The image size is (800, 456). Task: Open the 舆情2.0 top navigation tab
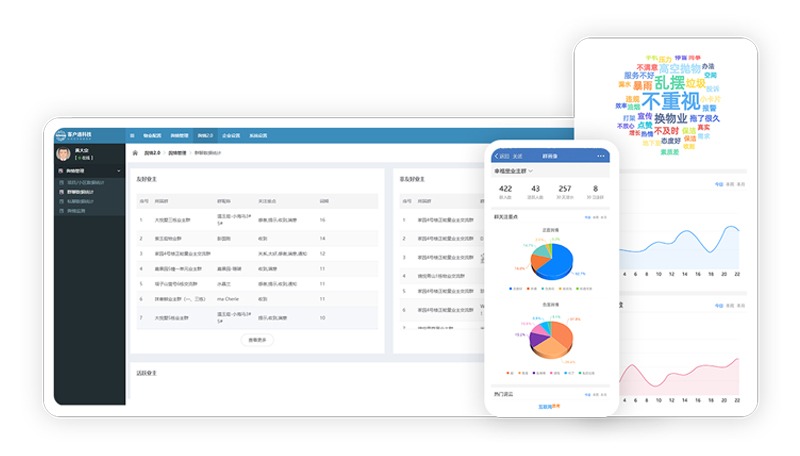pos(204,134)
